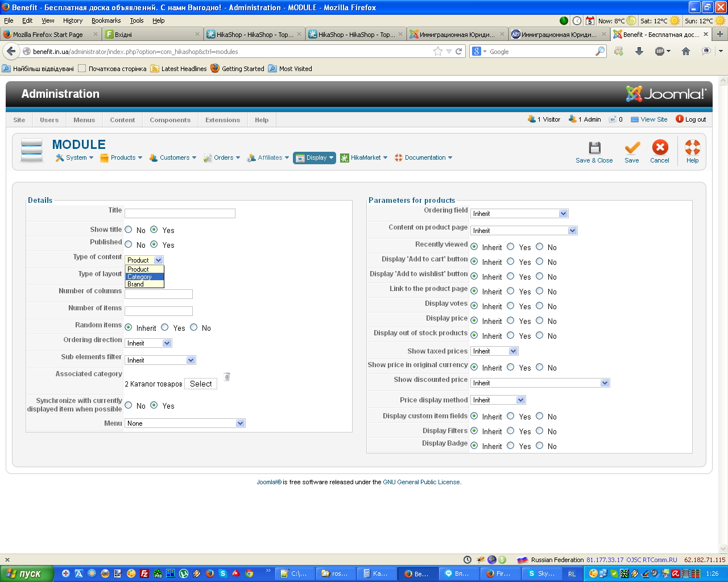728x582 pixels.
Task: Click the Number of columns input field
Action: pos(159,294)
